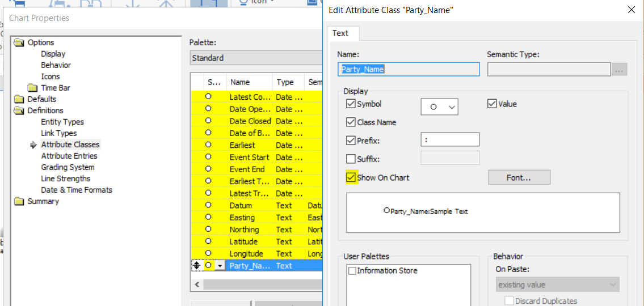Open Icons settings in the tree

click(x=50, y=76)
